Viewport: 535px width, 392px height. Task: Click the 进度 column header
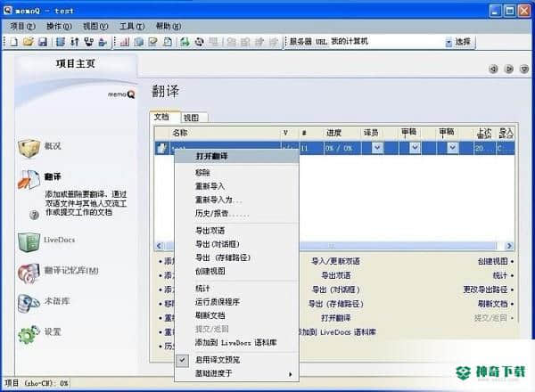342,133
